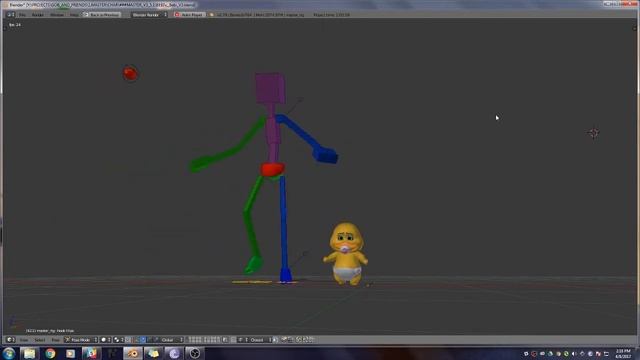Image resolution: width=640 pixels, height=360 pixels.
Task: Click the Back to Previous button
Action: tap(102, 15)
